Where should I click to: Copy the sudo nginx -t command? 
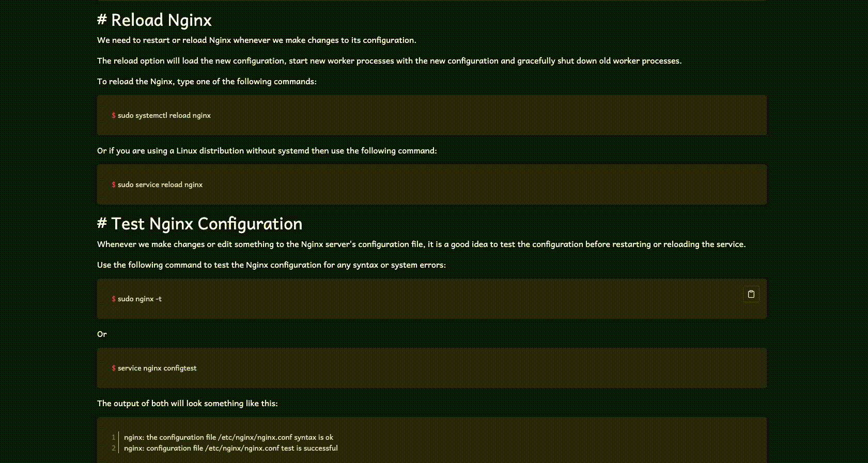point(751,294)
